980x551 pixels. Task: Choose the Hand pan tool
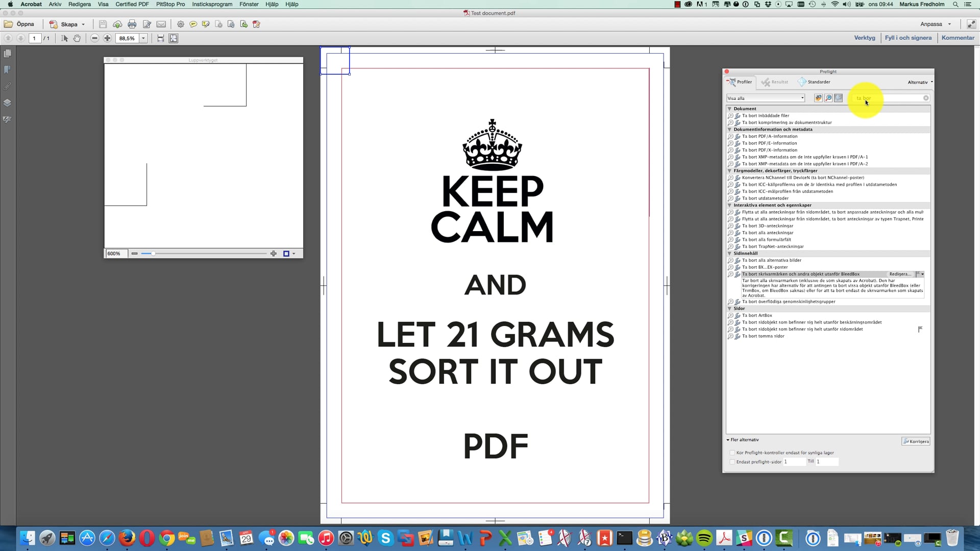pos(77,38)
